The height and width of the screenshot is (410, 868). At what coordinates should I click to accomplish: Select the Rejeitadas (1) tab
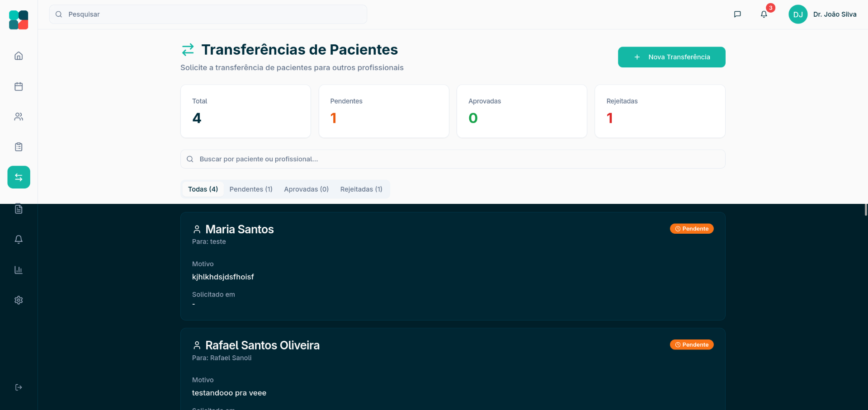(x=361, y=189)
